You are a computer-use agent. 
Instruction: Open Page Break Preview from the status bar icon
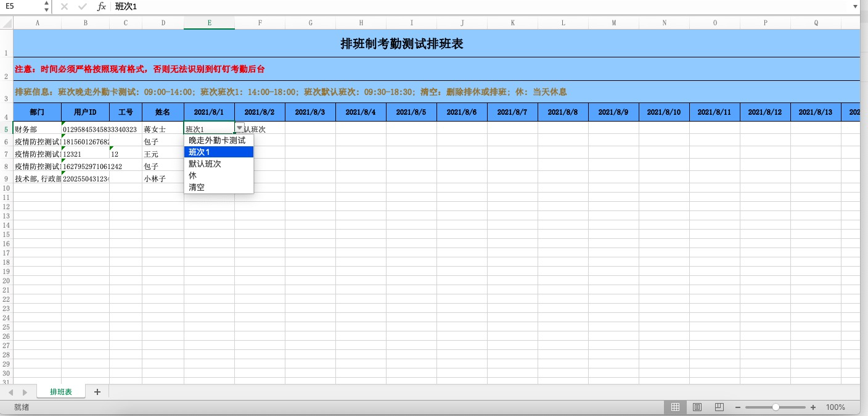(x=719, y=407)
